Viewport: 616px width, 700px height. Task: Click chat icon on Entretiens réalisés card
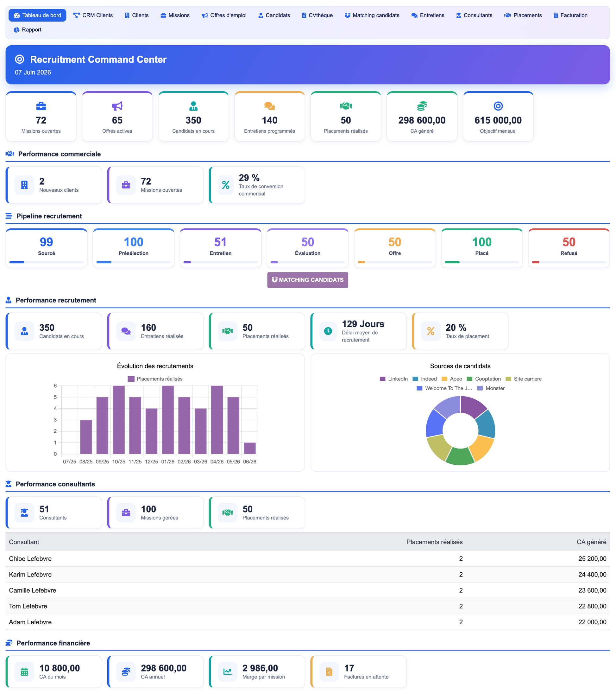[x=126, y=331]
